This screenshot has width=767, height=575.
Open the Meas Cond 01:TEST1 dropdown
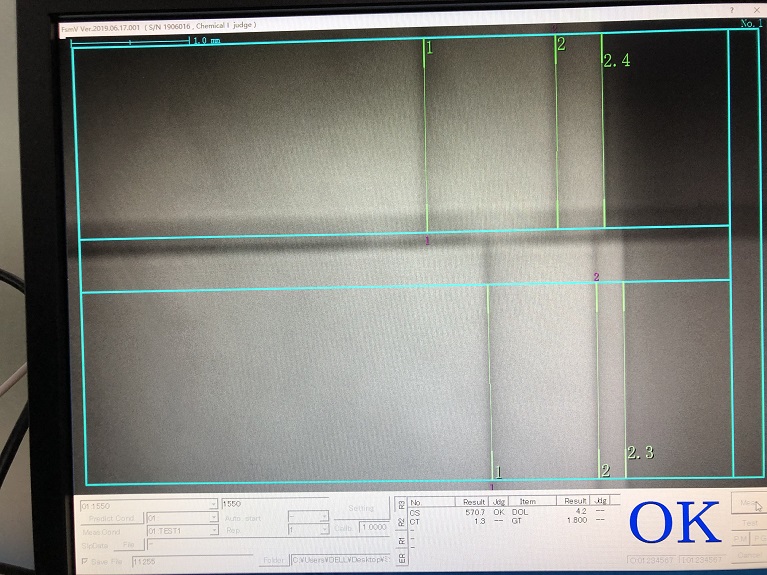[213, 531]
